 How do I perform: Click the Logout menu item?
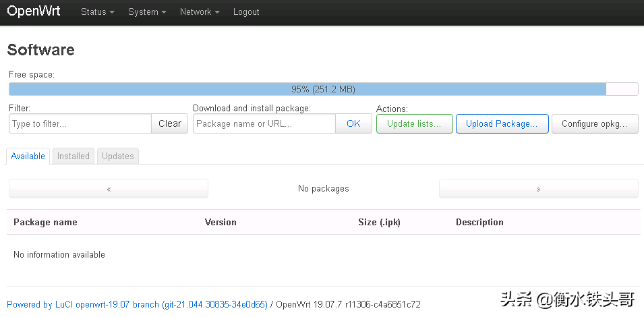point(246,12)
